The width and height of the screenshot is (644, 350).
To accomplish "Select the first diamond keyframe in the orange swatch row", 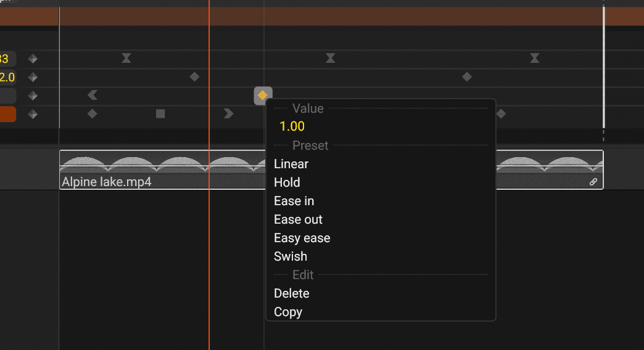I will [93, 113].
